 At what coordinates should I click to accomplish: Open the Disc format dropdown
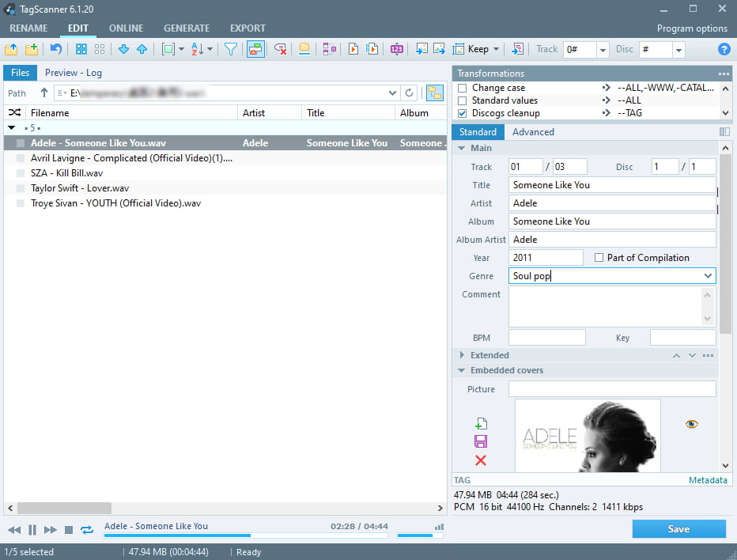tap(678, 49)
